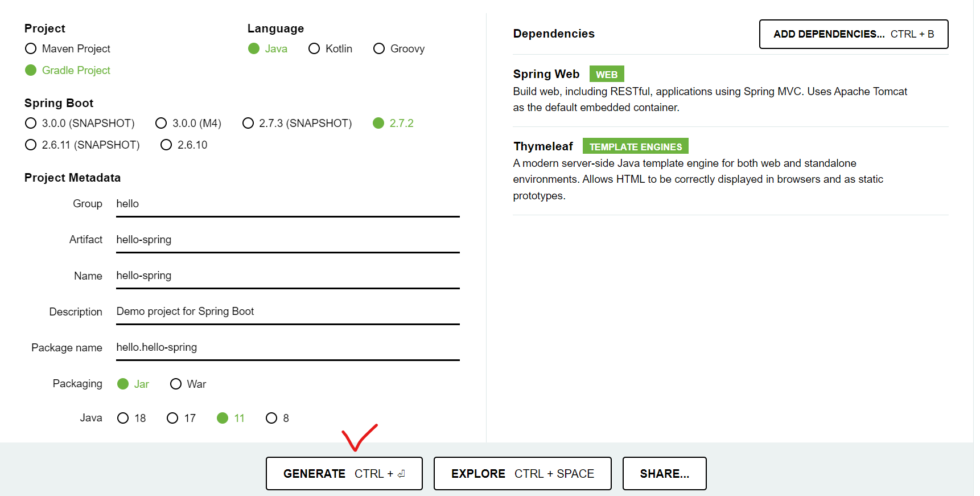Click the Artifact input field
Viewport: 980px width, 496px height.
(x=288, y=240)
